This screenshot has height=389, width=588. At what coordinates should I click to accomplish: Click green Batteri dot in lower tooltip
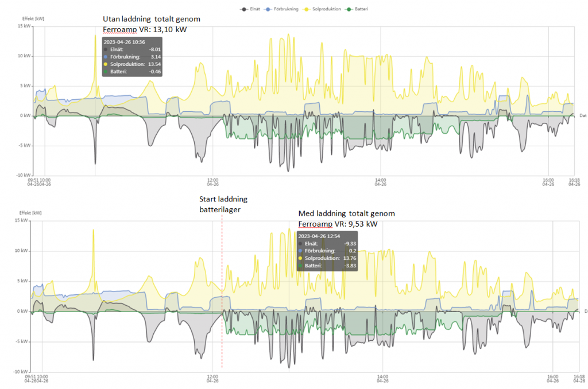(x=301, y=266)
